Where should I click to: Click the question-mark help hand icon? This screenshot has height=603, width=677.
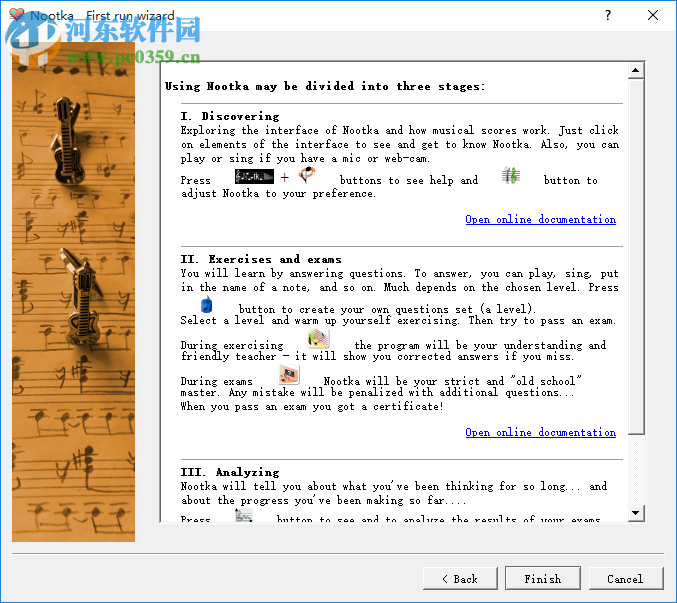(x=307, y=175)
